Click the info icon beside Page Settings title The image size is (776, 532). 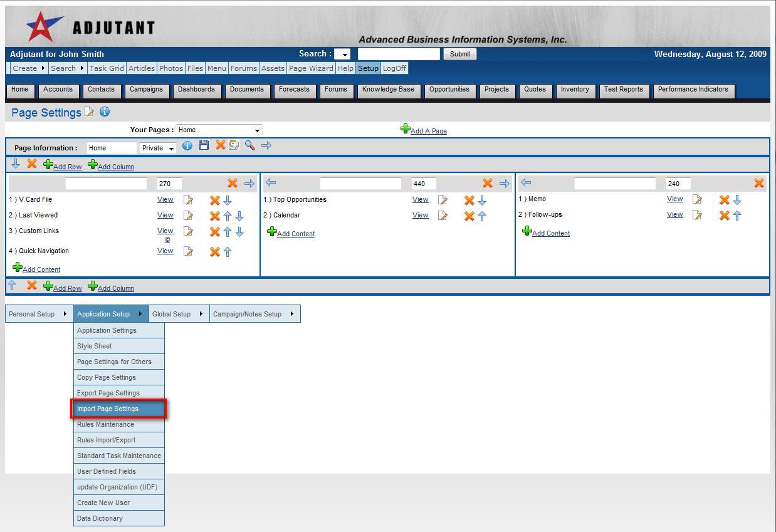click(x=105, y=112)
